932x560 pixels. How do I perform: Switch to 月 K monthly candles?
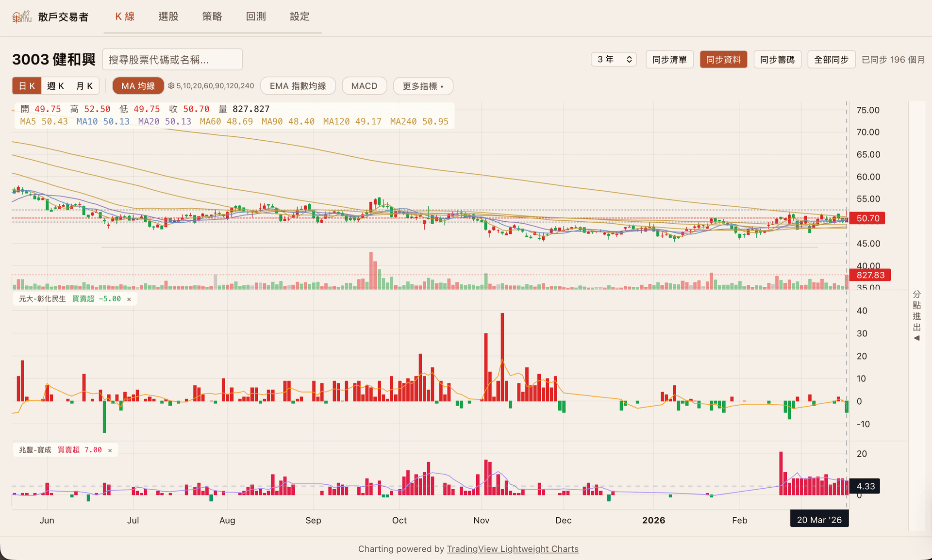tap(84, 86)
